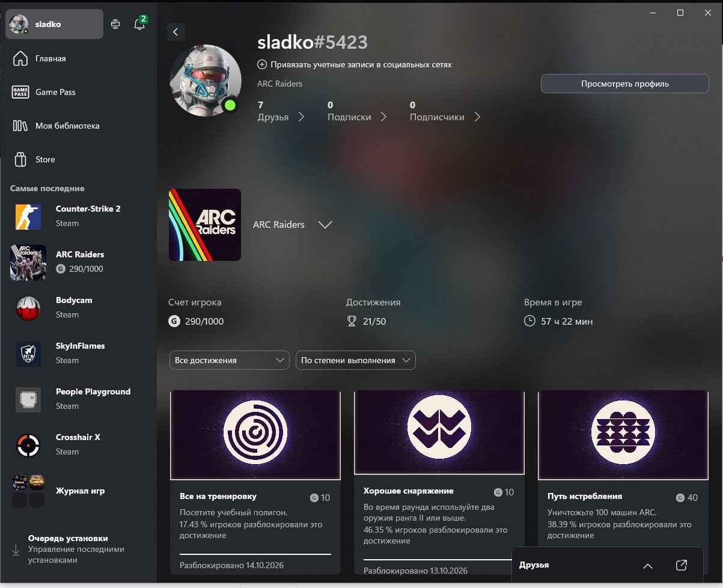Open Crosshair X from recent list
723x588 pixels.
coord(78,444)
